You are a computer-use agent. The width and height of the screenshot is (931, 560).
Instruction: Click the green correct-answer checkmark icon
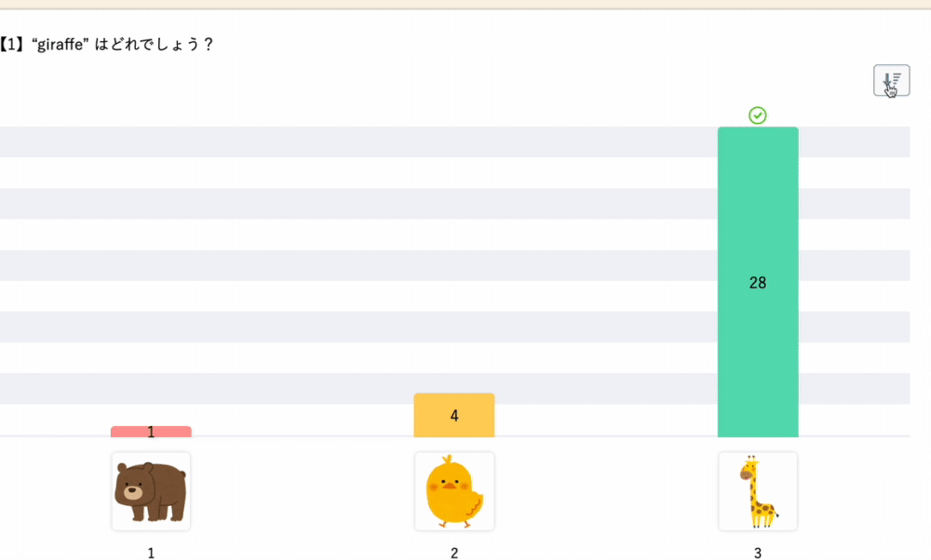pyautogui.click(x=758, y=115)
